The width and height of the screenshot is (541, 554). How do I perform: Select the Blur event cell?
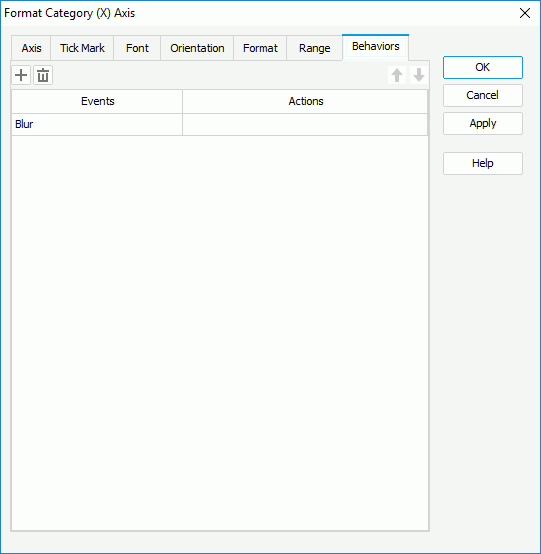click(97, 124)
